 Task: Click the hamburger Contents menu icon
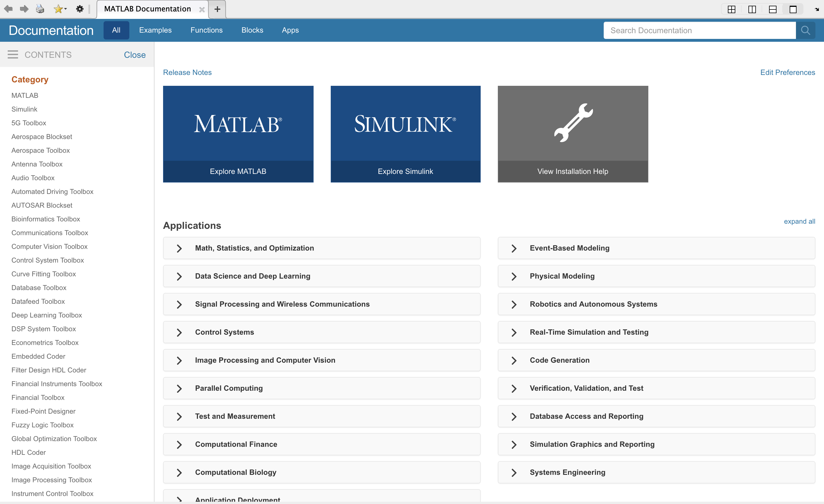[x=13, y=55]
